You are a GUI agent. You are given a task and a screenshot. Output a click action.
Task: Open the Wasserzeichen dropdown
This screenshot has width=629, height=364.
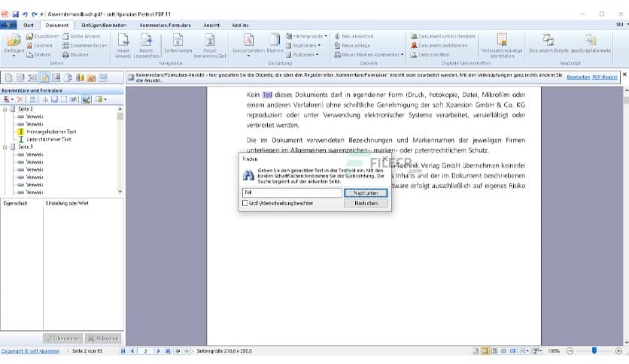(x=248, y=56)
